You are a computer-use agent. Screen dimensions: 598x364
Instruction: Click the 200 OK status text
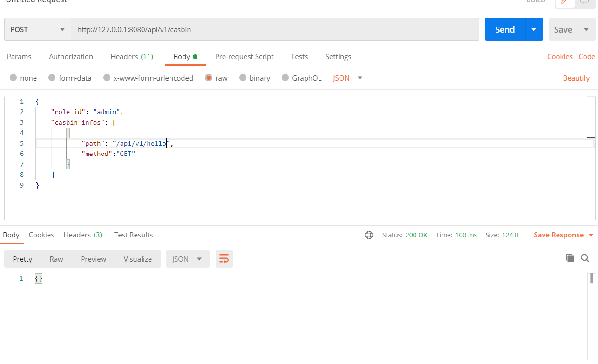416,235
